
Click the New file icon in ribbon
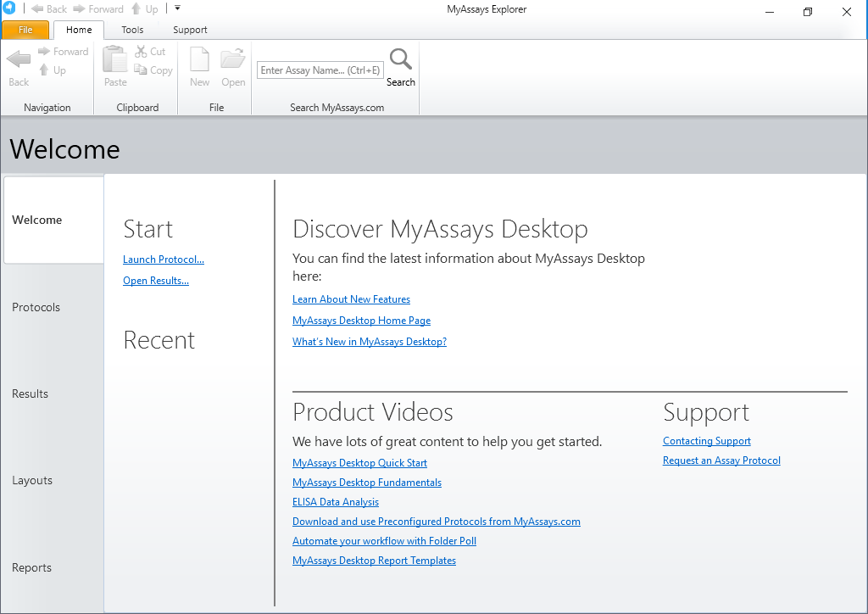(x=199, y=60)
